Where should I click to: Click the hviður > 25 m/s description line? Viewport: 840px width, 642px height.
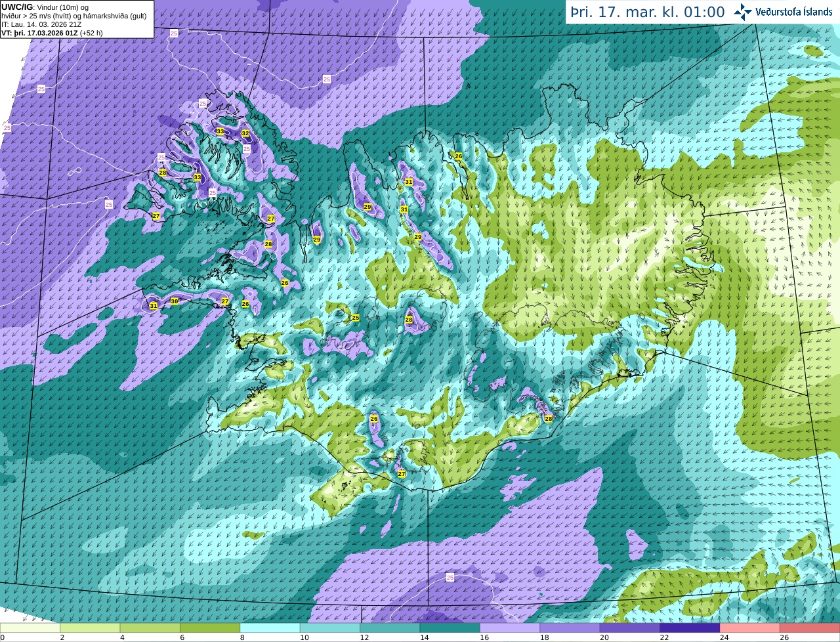pyautogui.click(x=73, y=16)
